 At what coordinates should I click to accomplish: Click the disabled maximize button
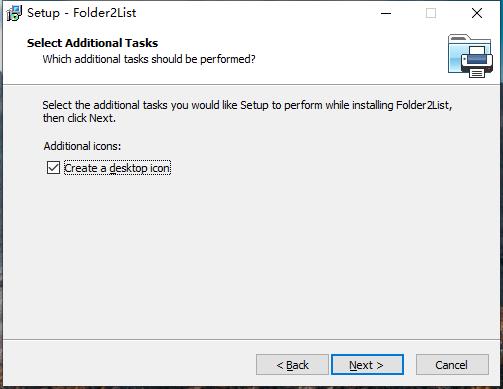[431, 13]
